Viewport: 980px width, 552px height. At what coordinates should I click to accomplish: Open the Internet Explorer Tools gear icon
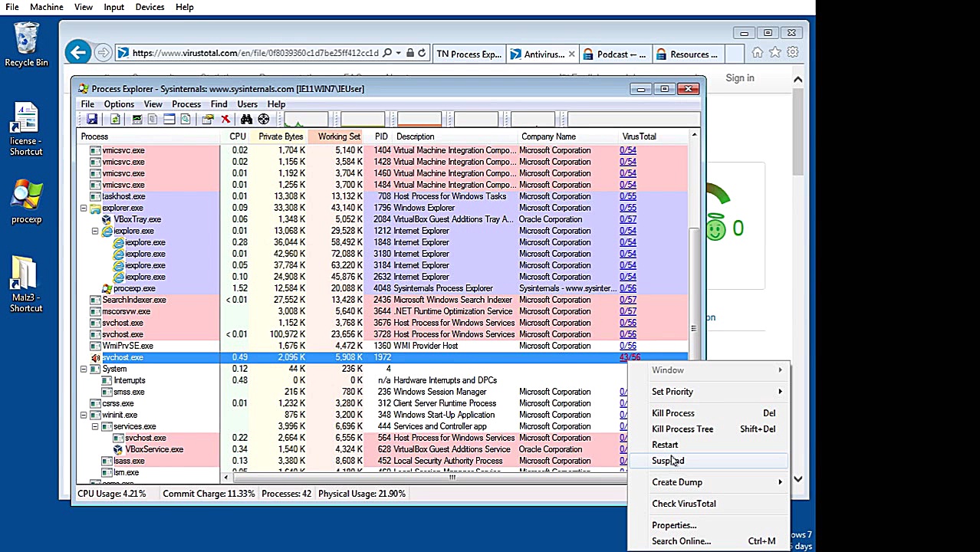793,53
